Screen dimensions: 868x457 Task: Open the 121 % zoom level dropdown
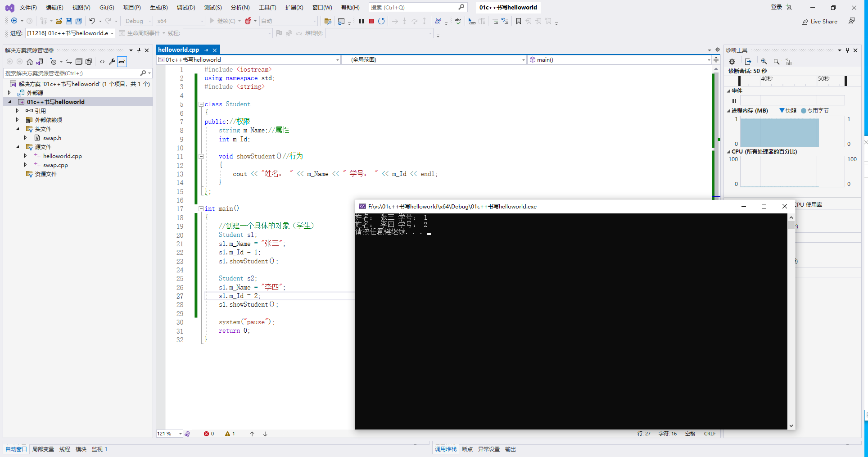click(x=170, y=434)
